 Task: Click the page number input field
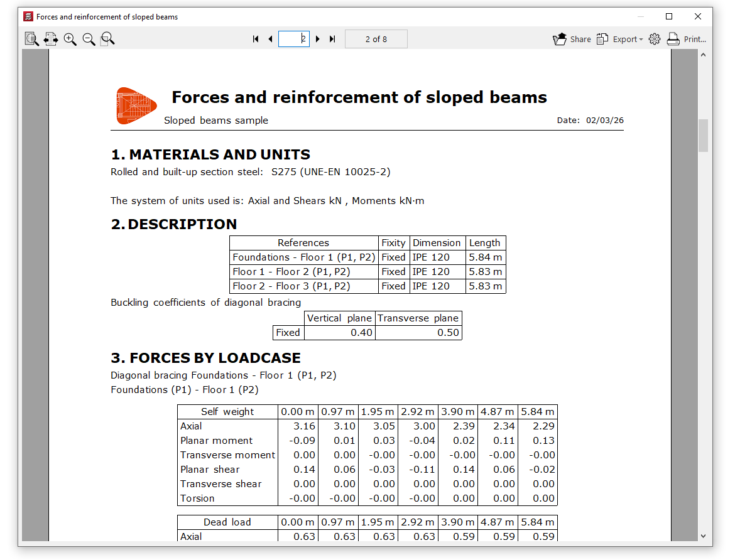pos(294,39)
